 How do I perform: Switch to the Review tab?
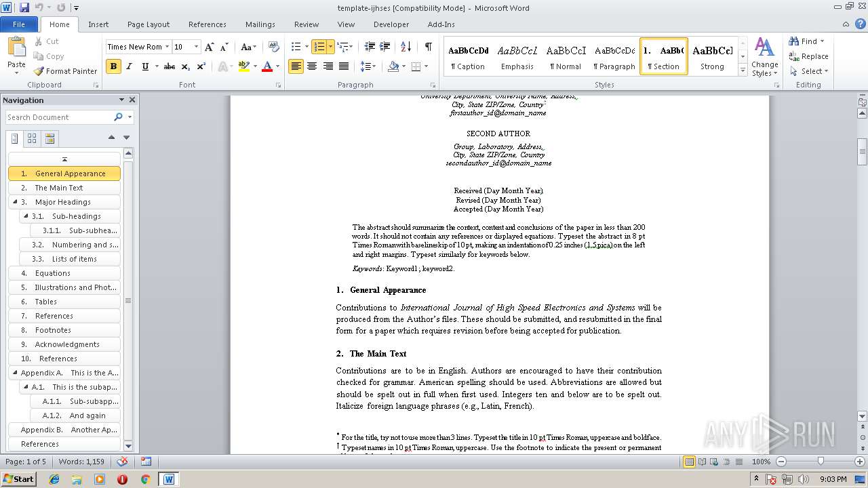307,24
